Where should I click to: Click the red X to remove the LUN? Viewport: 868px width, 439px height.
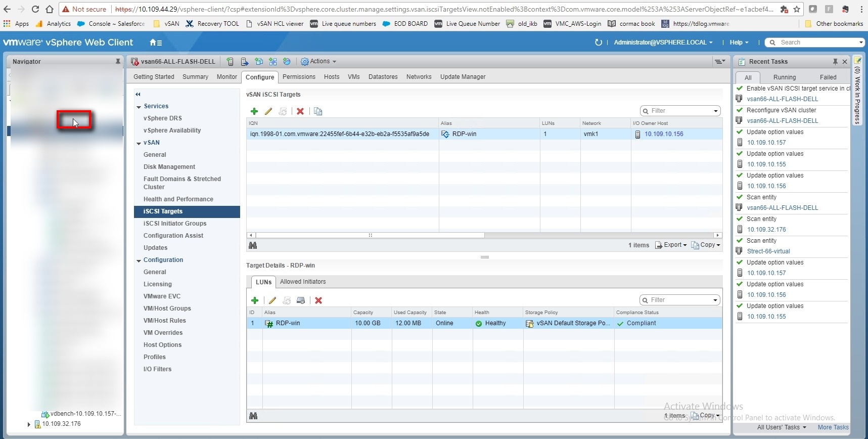tap(318, 300)
